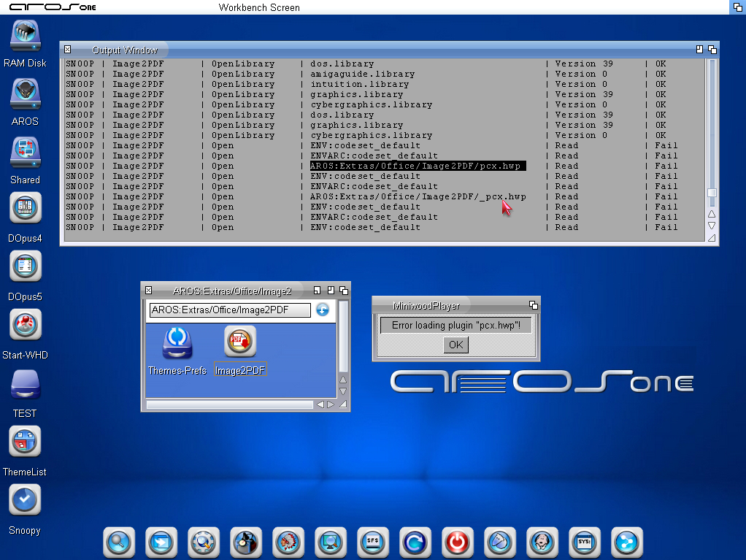Click the share nodes dock icon
This screenshot has width=746, height=560.
[627, 542]
